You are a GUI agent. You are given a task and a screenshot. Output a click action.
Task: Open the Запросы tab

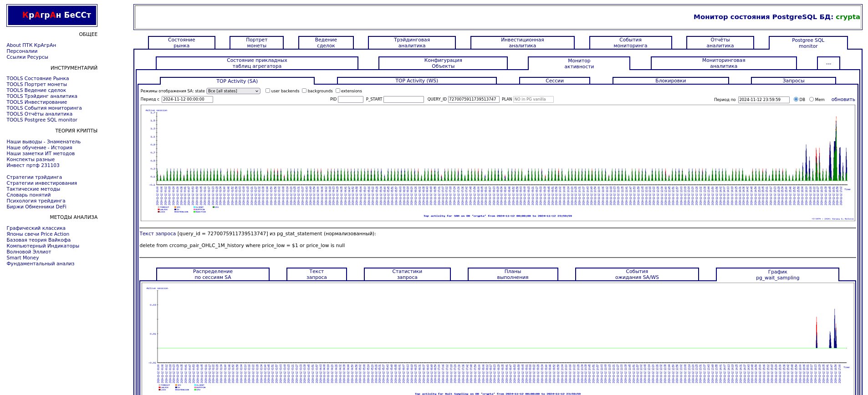(x=793, y=81)
